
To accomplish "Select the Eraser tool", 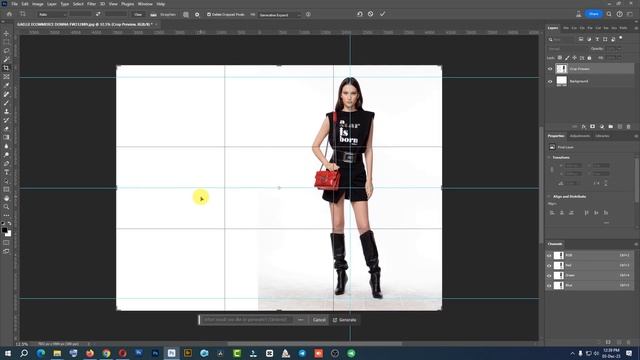I will pos(6,129).
